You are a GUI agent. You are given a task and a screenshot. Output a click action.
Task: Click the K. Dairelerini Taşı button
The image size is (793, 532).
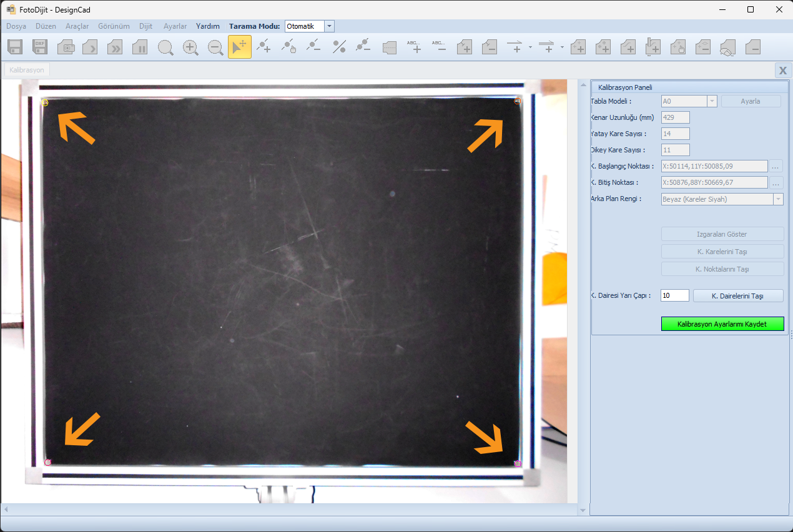pos(737,296)
